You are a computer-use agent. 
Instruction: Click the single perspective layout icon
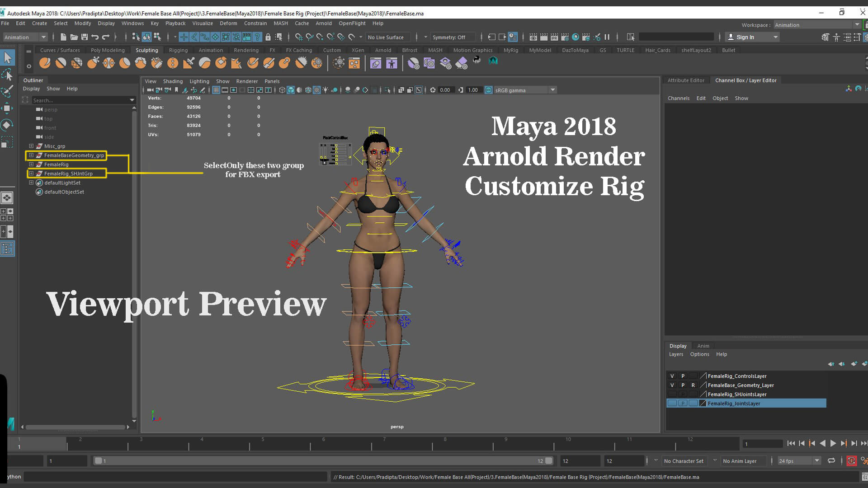tap(7, 198)
